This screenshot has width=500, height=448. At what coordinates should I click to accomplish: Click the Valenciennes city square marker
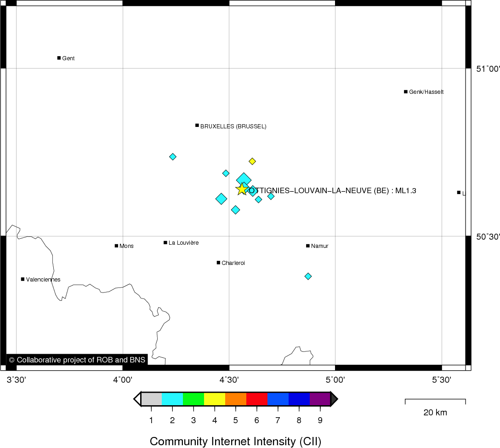(x=23, y=279)
